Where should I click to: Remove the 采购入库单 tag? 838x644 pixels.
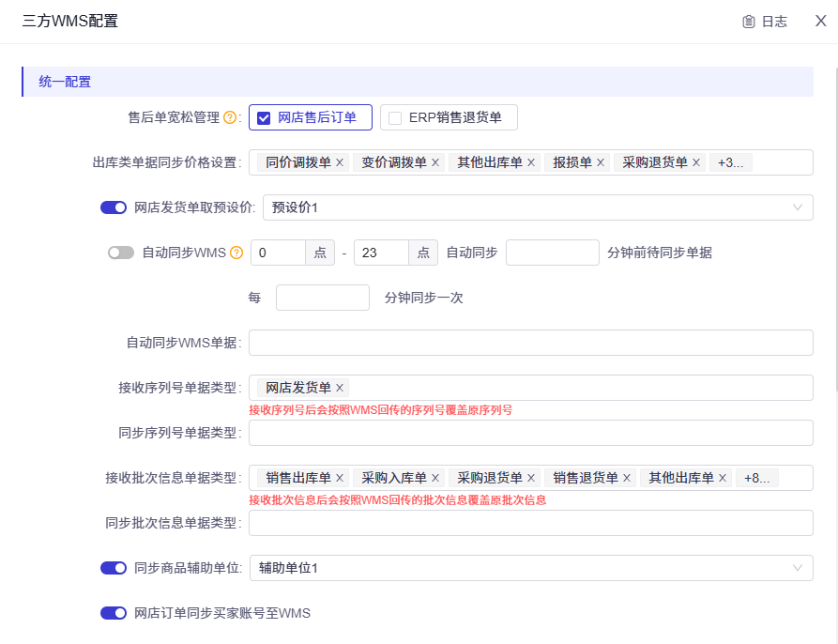pos(435,478)
